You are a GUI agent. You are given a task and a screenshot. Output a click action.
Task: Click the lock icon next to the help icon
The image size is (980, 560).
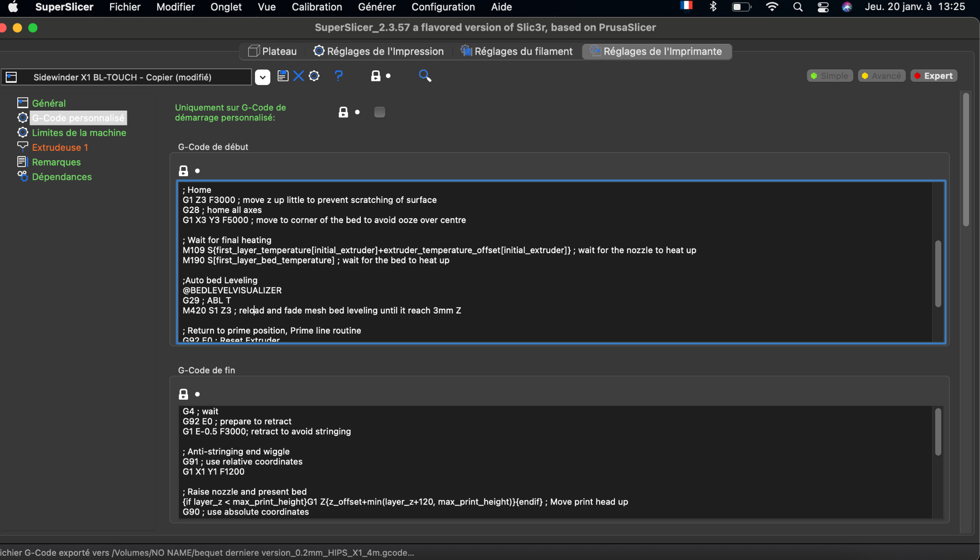point(376,76)
